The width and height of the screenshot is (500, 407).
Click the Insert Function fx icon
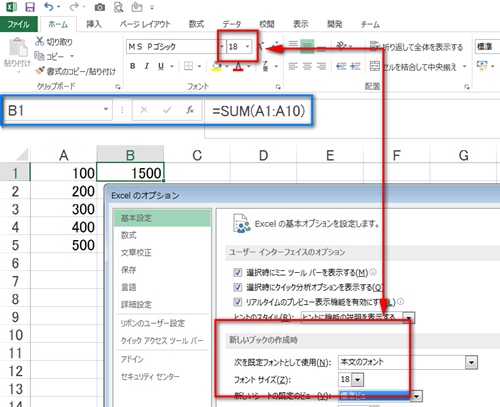pyautogui.click(x=190, y=110)
